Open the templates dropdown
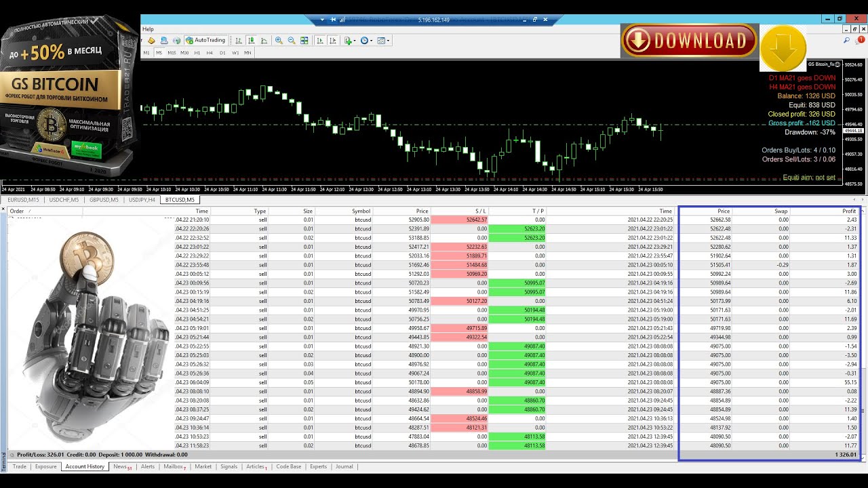Viewport: 868px width, 488px height. coord(383,40)
